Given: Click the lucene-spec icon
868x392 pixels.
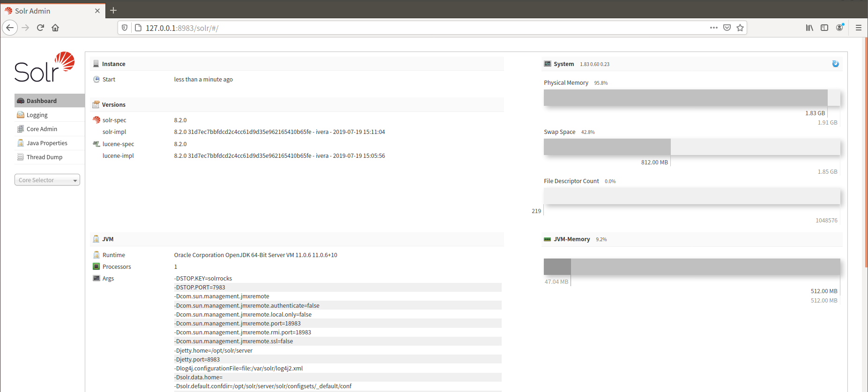Looking at the screenshot, I should 96,144.
